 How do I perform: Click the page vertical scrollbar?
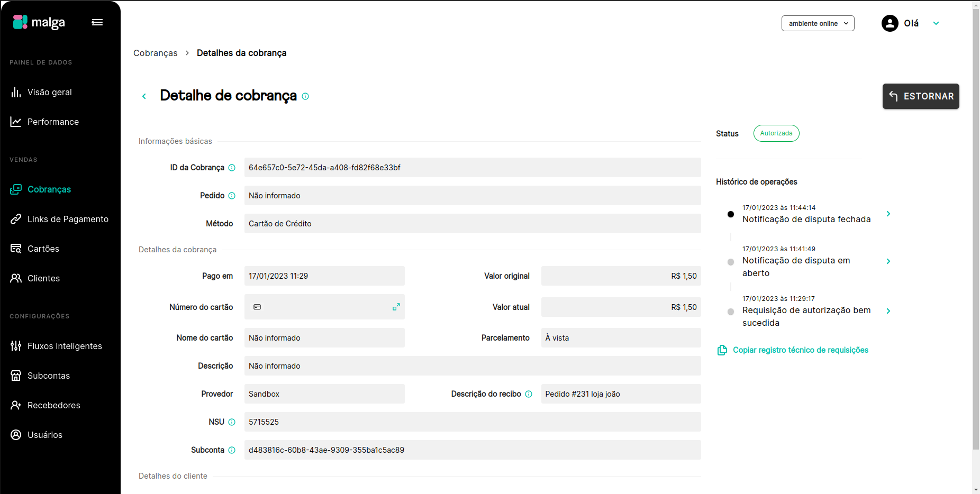tap(976, 228)
